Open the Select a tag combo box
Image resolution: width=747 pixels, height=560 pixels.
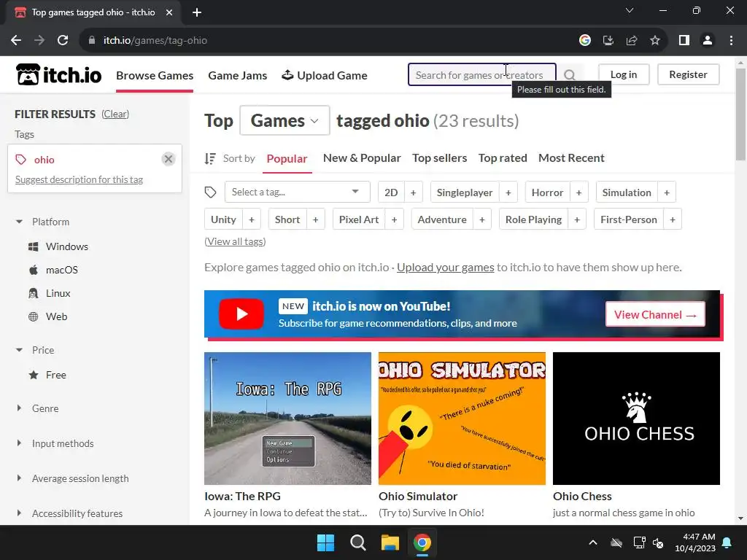[298, 192]
